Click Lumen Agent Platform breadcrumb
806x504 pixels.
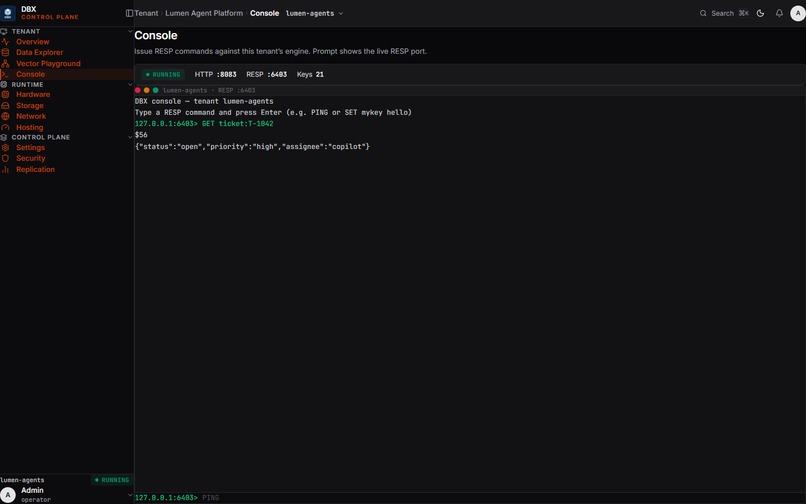(204, 13)
